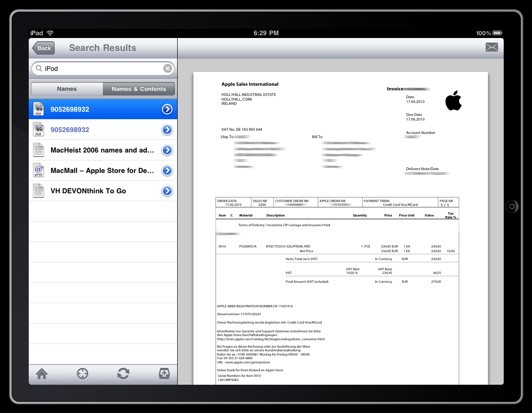
Task: Click PDF icon of highlighted 9052698932 row
Action: click(38, 109)
